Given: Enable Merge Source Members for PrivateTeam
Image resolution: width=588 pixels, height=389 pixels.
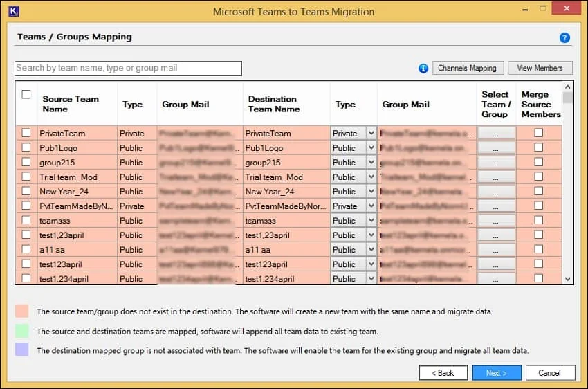Looking at the screenshot, I should 538,133.
